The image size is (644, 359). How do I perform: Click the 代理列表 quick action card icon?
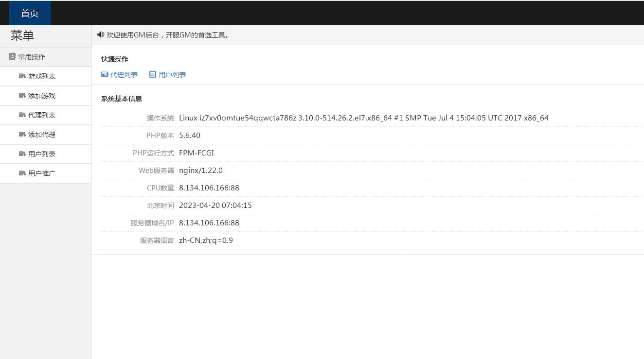pos(105,74)
